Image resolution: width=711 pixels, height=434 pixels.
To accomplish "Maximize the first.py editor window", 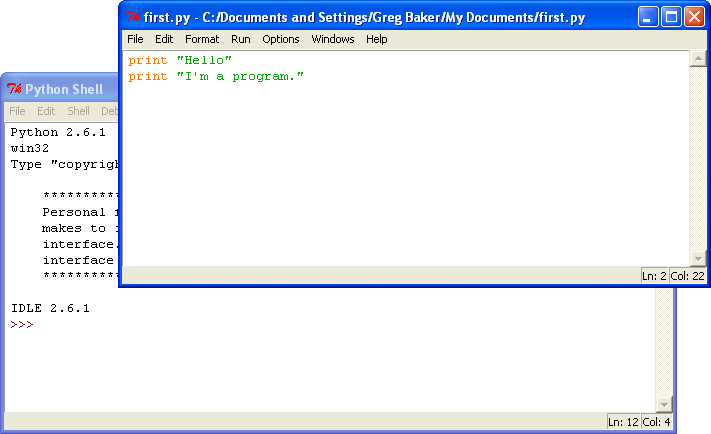I will 671,17.
